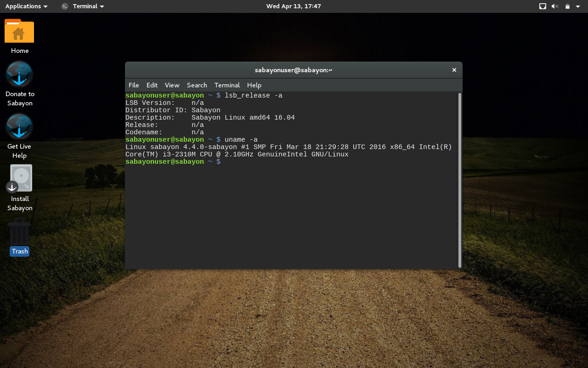Launch the Donate to Sabayon shortcut
The height and width of the screenshot is (368, 588).
[19, 75]
